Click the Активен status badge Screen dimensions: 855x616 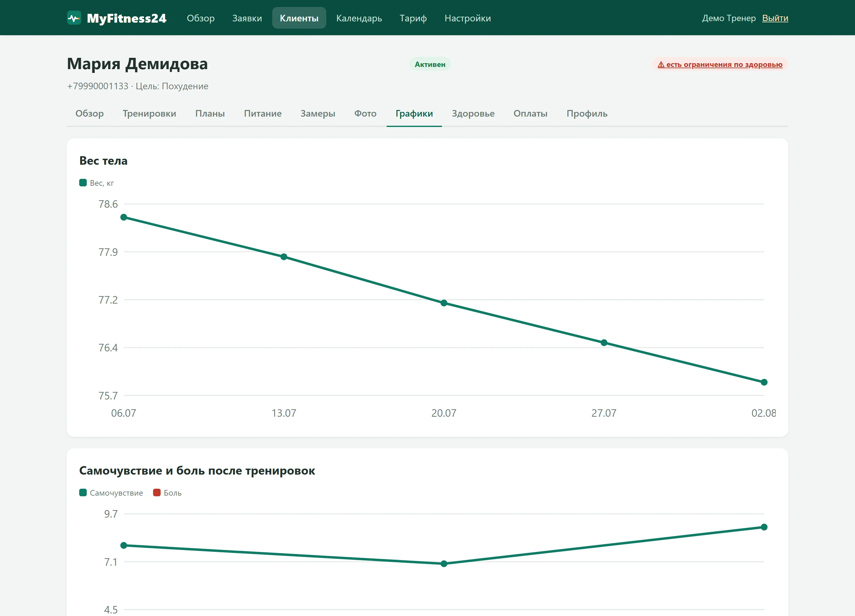[x=430, y=64]
